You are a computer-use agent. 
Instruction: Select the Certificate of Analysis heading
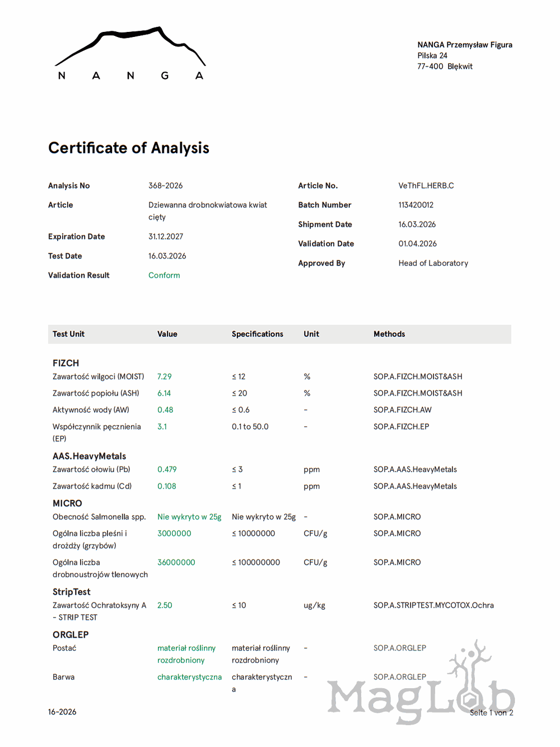[129, 148]
